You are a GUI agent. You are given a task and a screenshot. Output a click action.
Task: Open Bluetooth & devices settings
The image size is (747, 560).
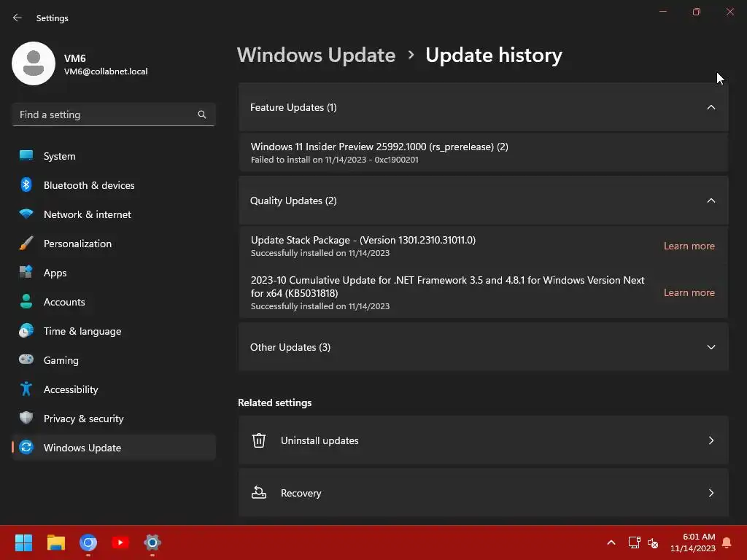[x=114, y=185]
